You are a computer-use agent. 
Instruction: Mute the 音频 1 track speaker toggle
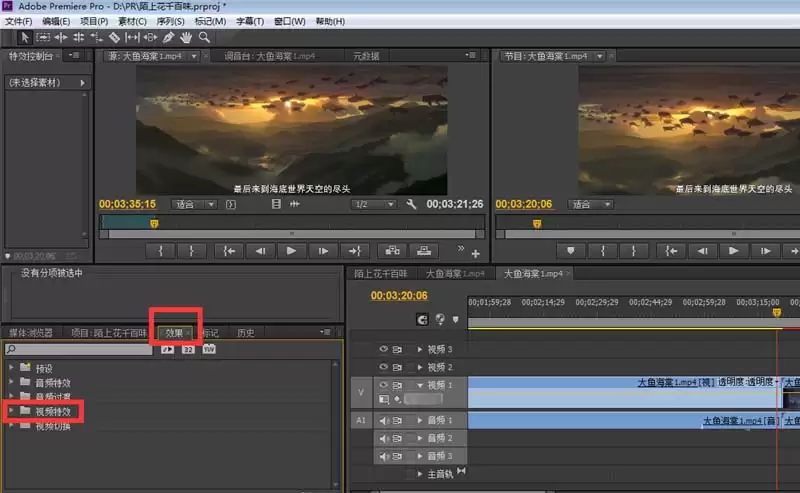click(x=382, y=421)
